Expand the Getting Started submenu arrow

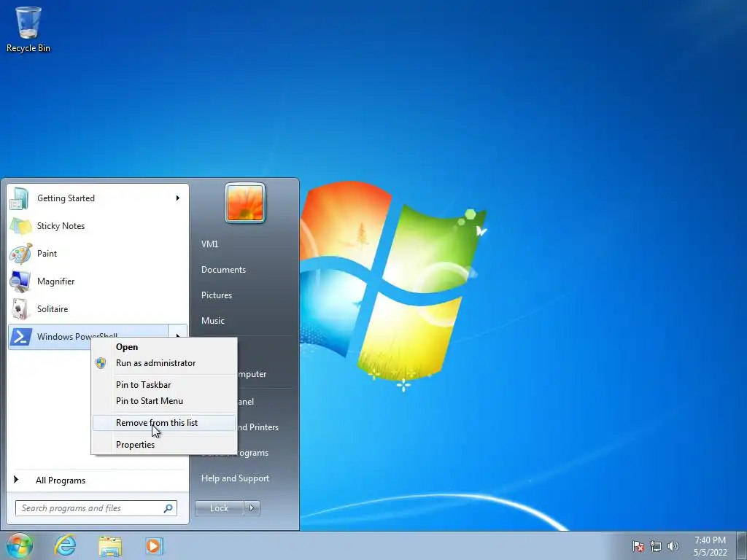click(178, 198)
